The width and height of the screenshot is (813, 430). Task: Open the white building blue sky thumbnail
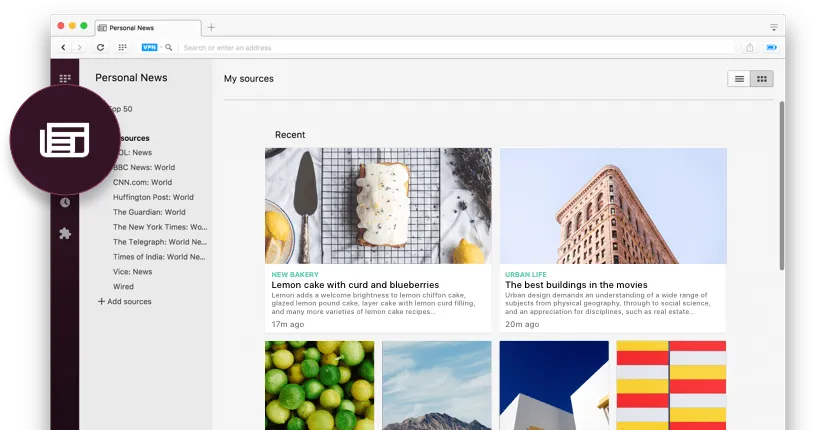click(554, 385)
